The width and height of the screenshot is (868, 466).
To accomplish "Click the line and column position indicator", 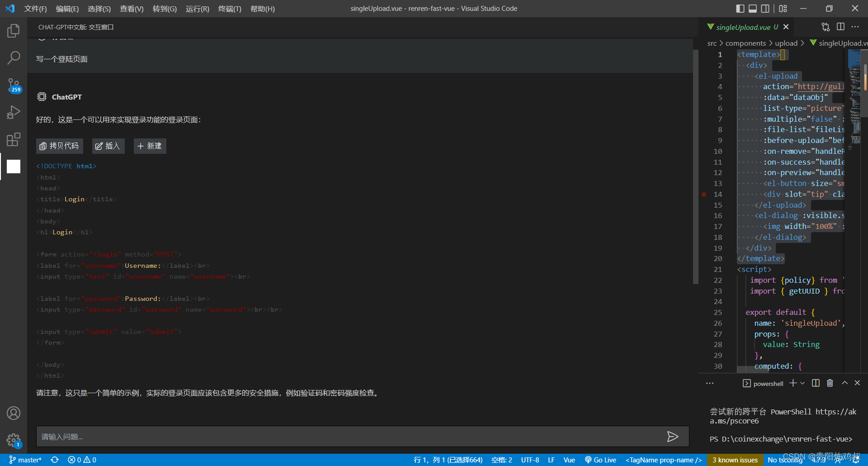I will pyautogui.click(x=448, y=460).
